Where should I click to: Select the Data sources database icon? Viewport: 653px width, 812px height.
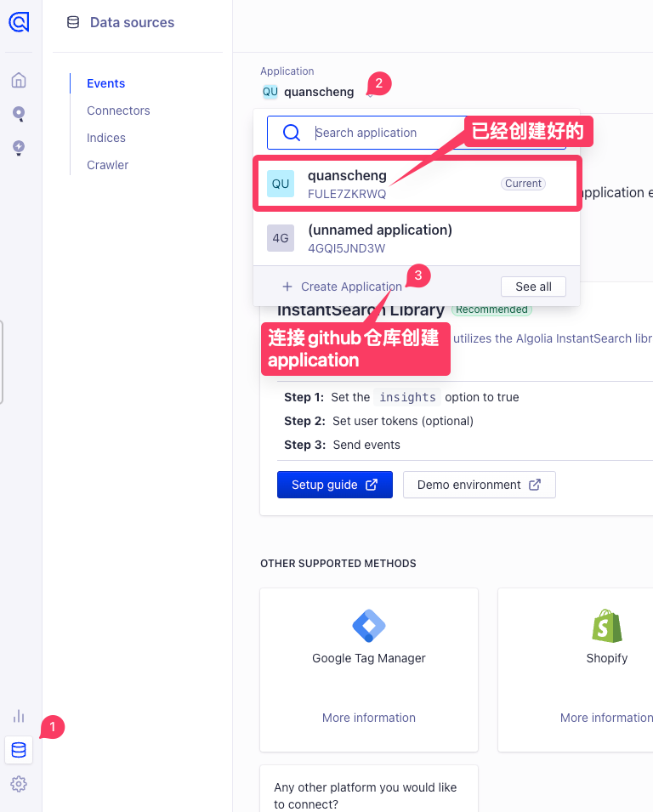[19, 749]
